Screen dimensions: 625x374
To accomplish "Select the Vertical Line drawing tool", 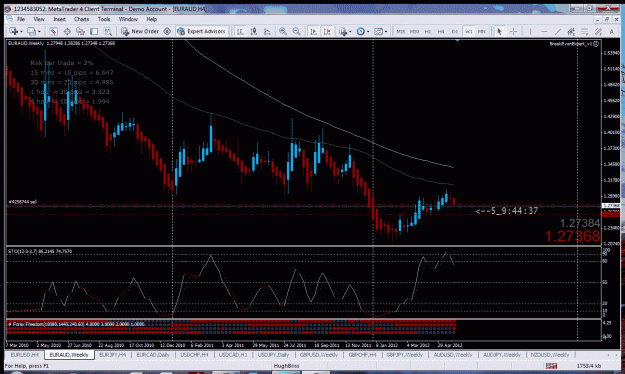I will (530, 31).
